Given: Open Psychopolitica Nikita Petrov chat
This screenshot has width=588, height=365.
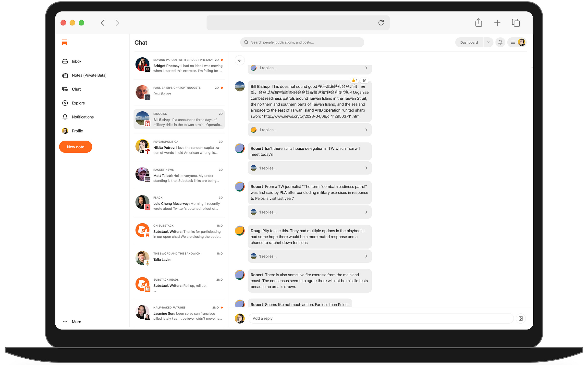Looking at the screenshot, I should [x=179, y=147].
